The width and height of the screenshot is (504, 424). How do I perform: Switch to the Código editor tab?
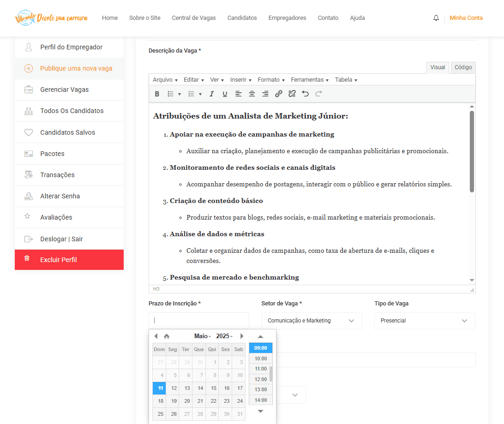[463, 67]
